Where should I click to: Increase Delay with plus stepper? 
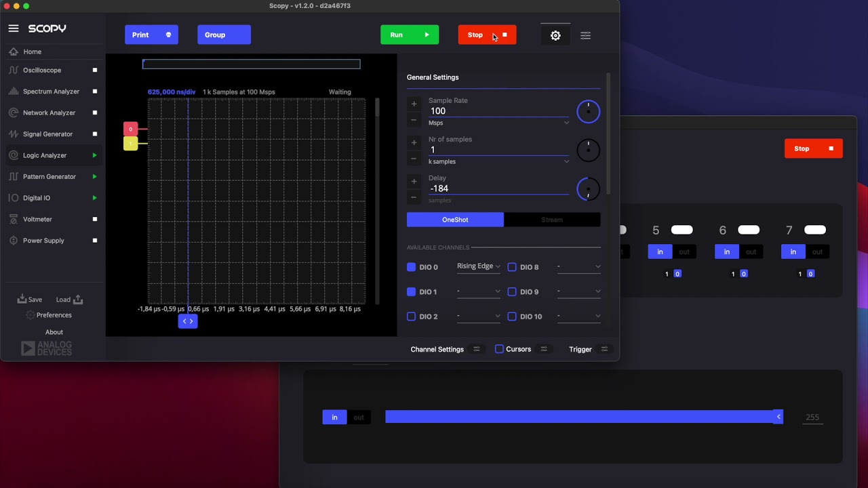click(x=414, y=181)
